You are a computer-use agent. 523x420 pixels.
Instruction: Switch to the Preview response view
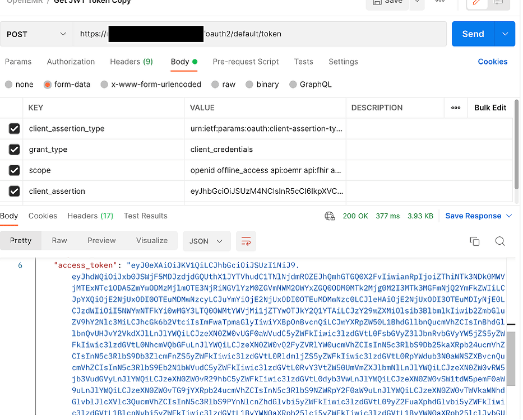tap(101, 240)
